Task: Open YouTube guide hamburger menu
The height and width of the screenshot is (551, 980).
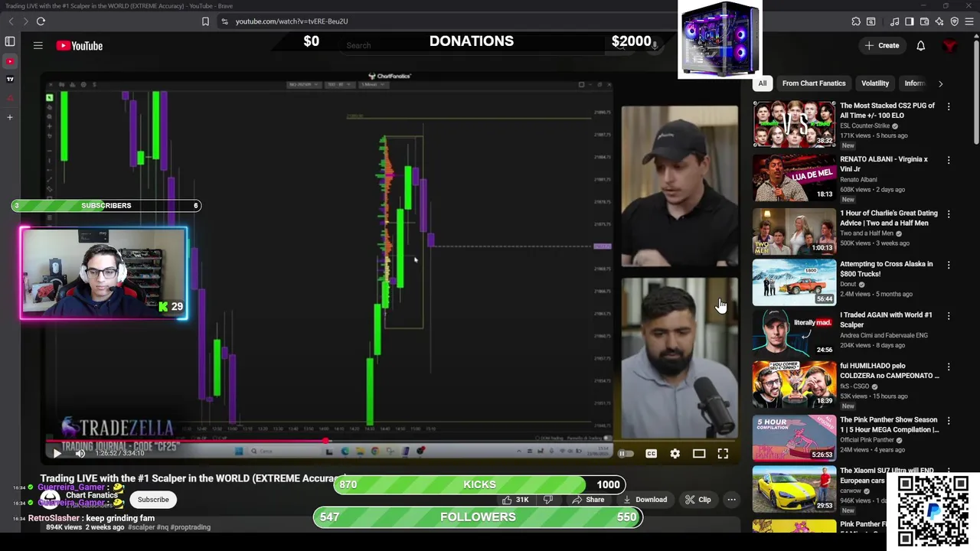Action: pyautogui.click(x=38, y=46)
